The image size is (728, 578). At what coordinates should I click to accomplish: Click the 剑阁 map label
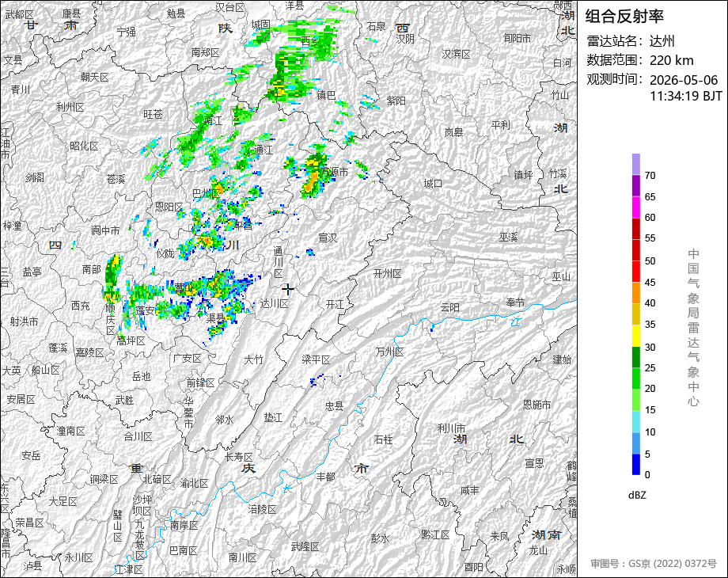pos(35,177)
